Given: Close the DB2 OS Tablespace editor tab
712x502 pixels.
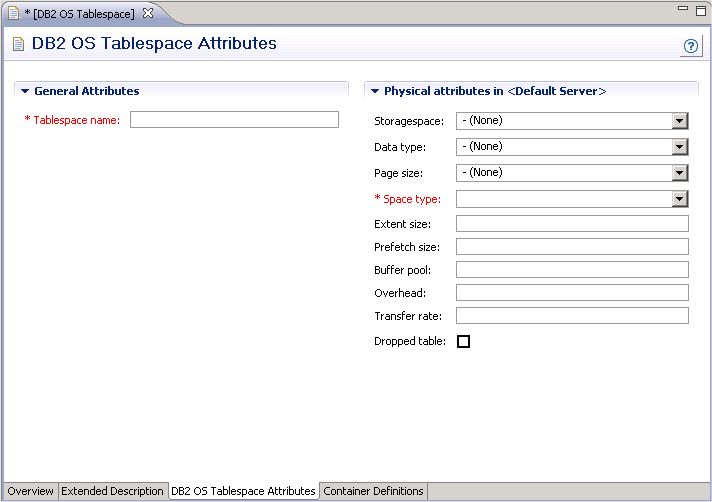Looking at the screenshot, I should tap(148, 13).
